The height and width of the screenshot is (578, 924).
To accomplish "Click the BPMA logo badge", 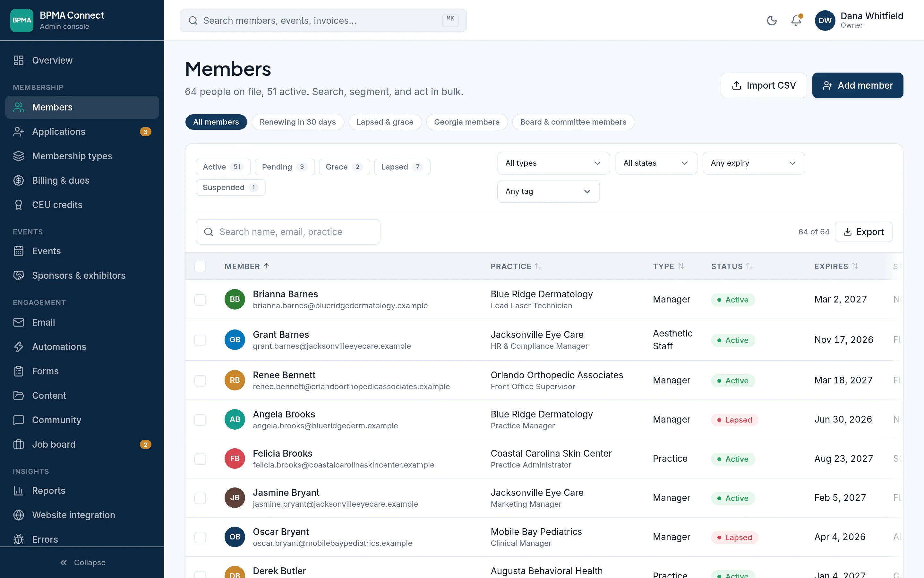I will (x=22, y=20).
